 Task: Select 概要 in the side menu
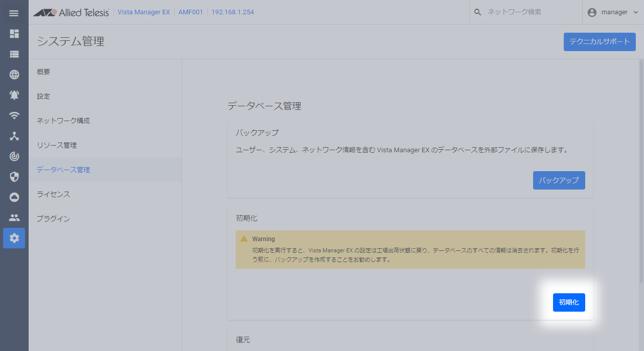[x=43, y=72]
